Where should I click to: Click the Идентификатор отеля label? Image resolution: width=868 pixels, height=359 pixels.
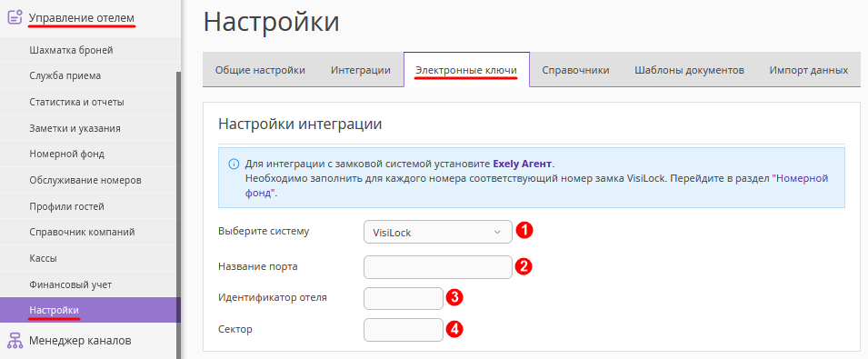pos(273,297)
